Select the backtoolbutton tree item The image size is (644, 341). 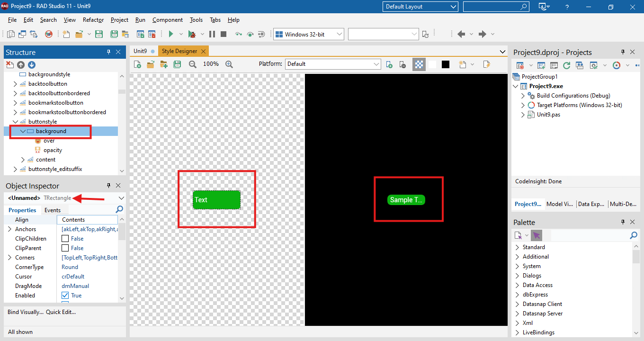click(x=48, y=84)
